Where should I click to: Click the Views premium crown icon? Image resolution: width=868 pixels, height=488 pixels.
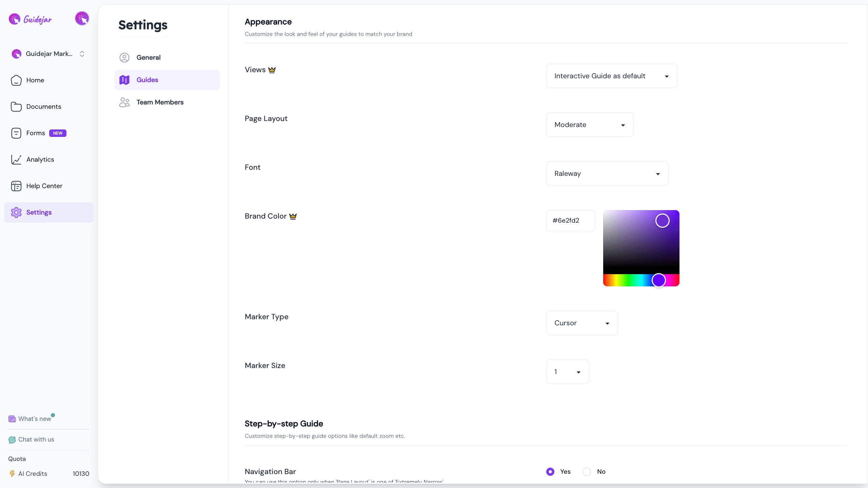[272, 70]
